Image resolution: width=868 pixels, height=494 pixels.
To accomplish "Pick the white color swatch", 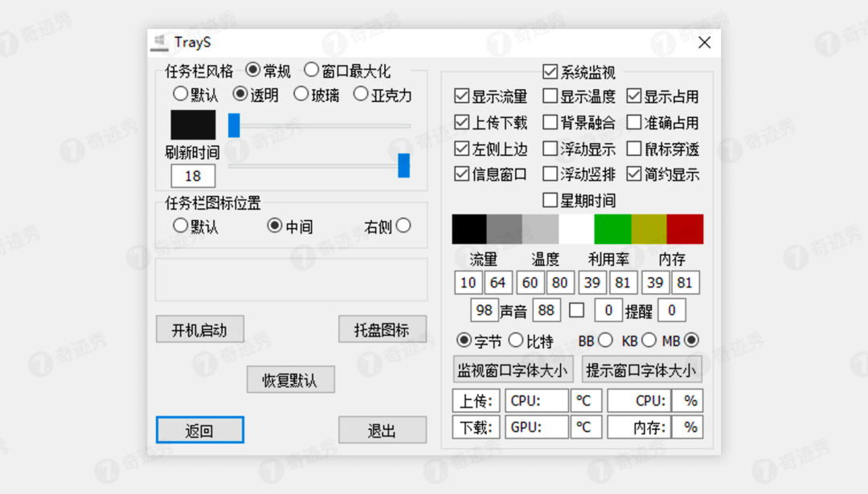I will pos(576,229).
